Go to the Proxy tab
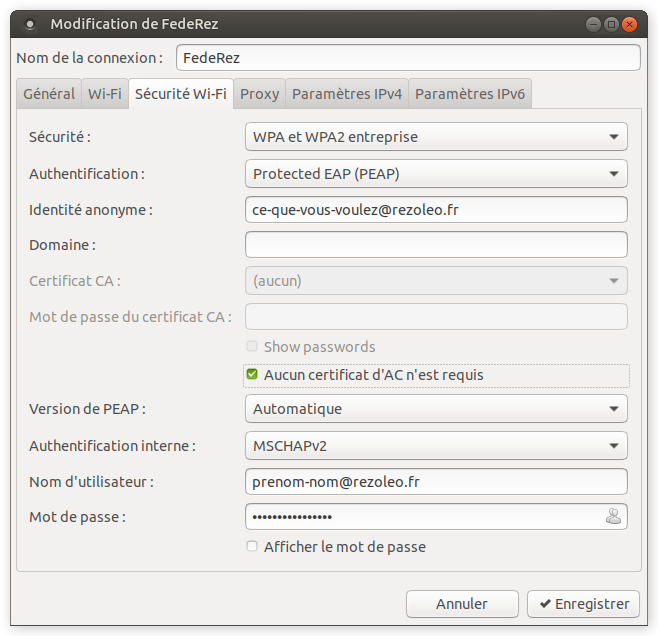This screenshot has height=636, width=658. click(260, 94)
